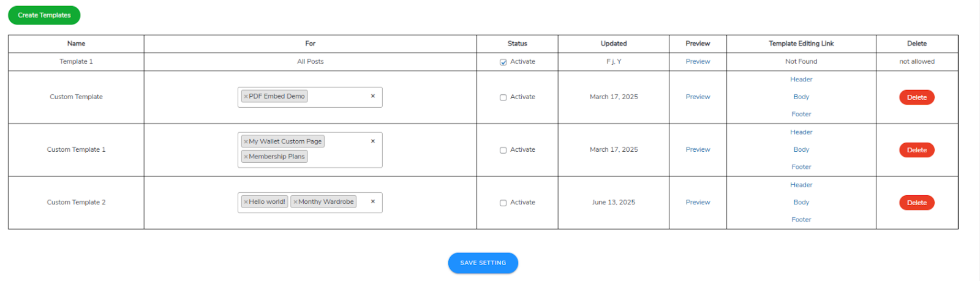Clear all selections for Custom Template
The image size is (980, 281).
pos(372,96)
